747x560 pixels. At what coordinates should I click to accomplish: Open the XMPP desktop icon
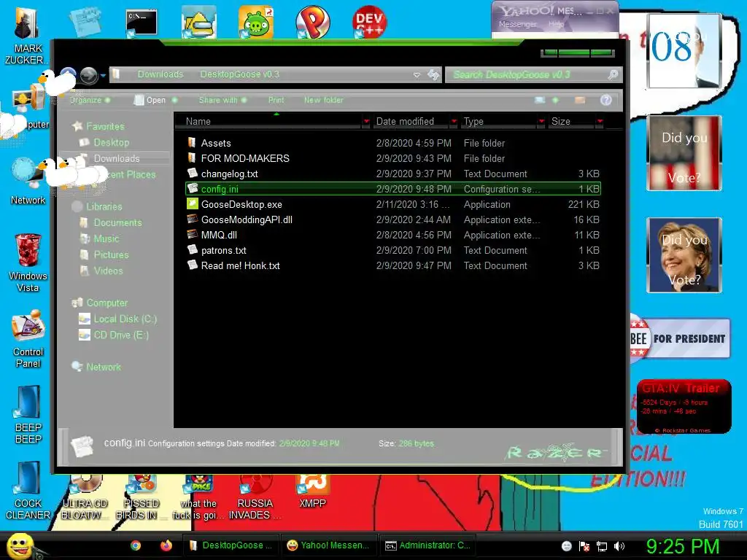pyautogui.click(x=312, y=491)
